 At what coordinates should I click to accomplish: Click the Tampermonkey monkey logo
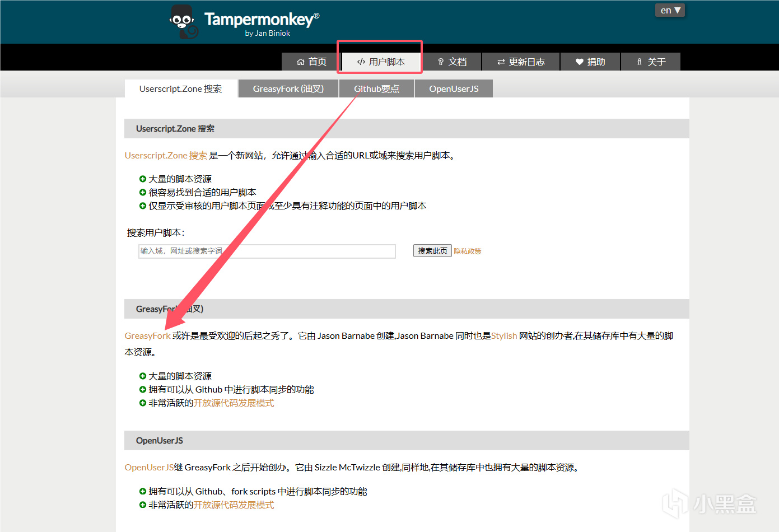coord(184,22)
